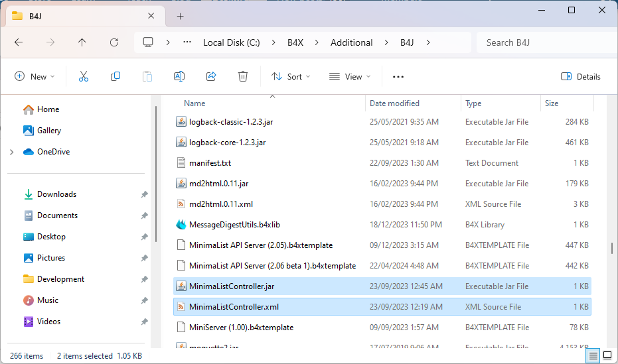Select MinimaList API Server (2.06 beta 1).b4xtemplate

382,266
